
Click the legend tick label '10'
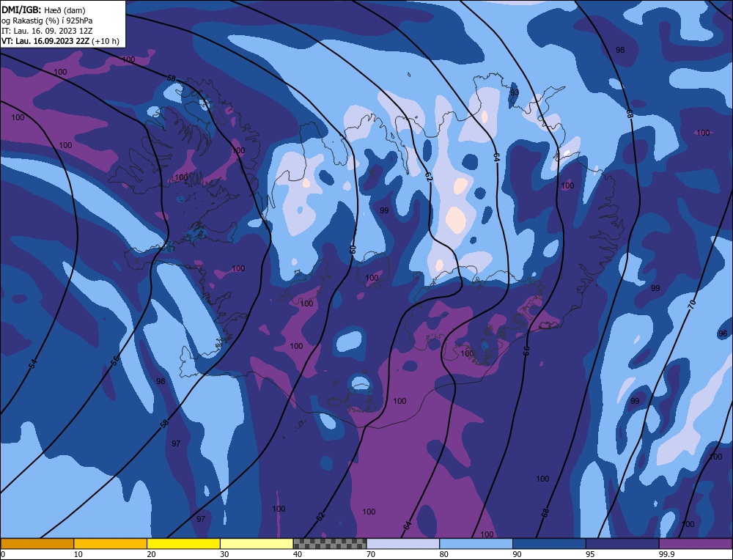pyautogui.click(x=78, y=554)
